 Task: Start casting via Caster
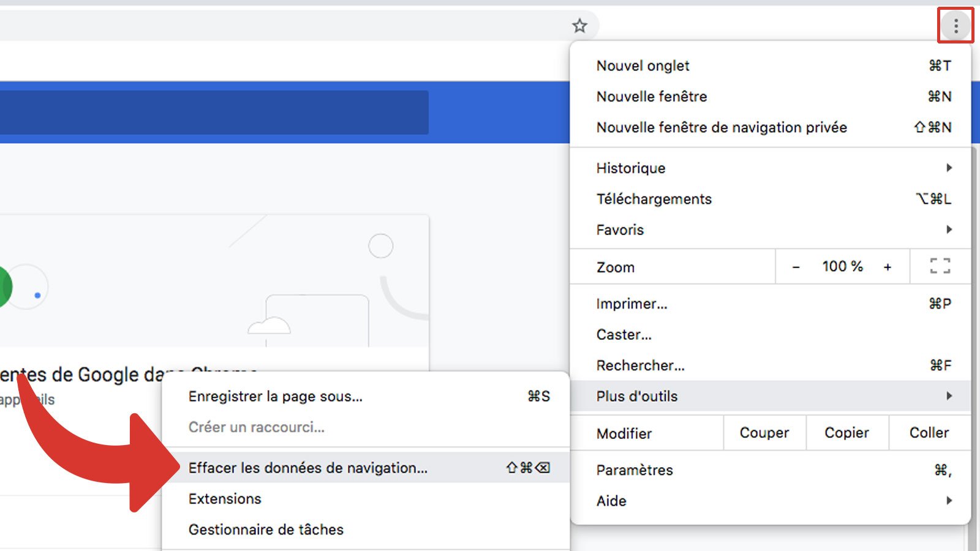click(x=624, y=334)
